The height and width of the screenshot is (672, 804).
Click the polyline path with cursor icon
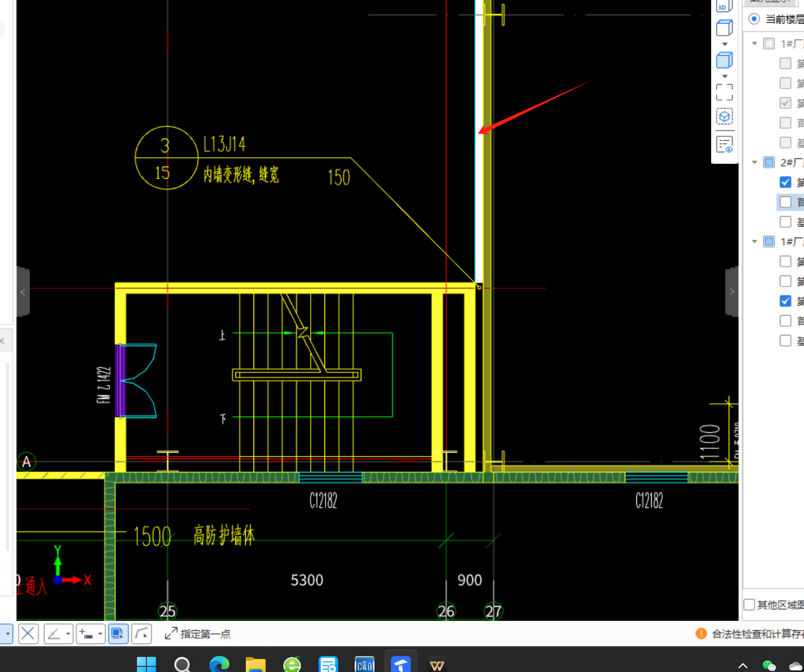142,634
